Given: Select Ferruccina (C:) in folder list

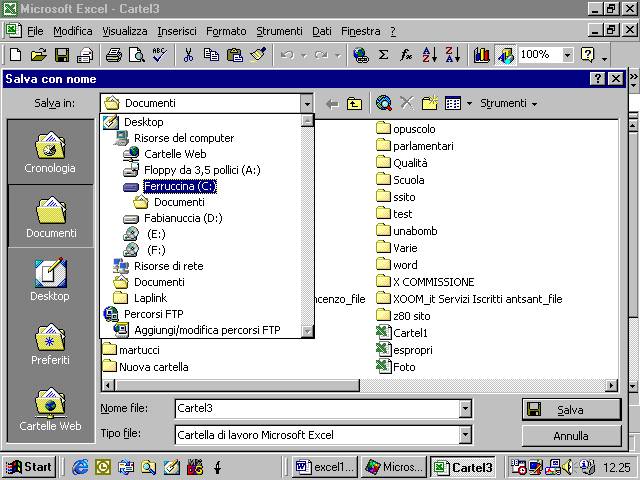Looking at the screenshot, I should (x=180, y=187).
